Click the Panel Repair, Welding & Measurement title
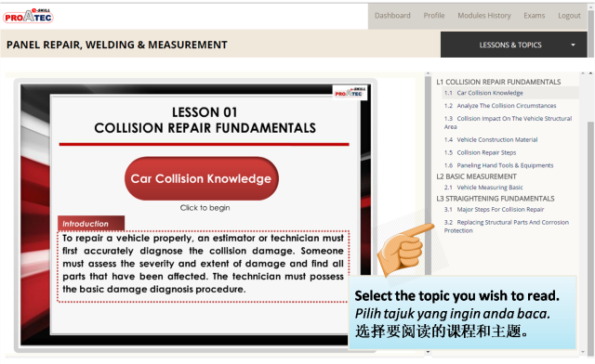The image size is (595, 364). (x=117, y=45)
